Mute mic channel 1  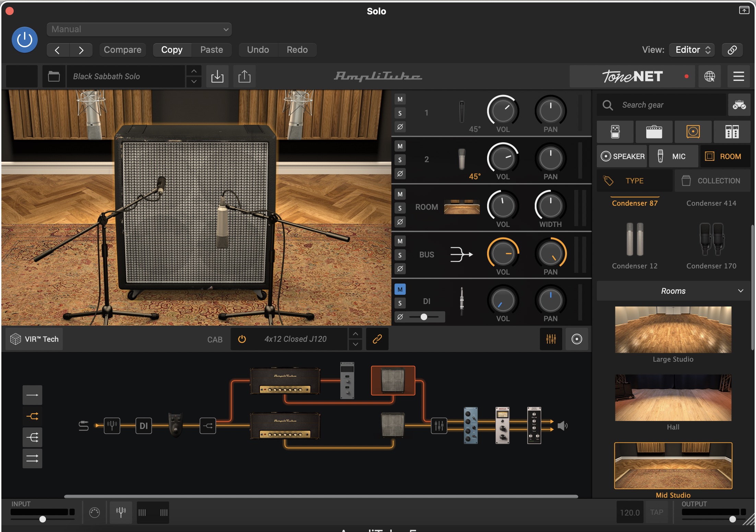[x=400, y=99]
